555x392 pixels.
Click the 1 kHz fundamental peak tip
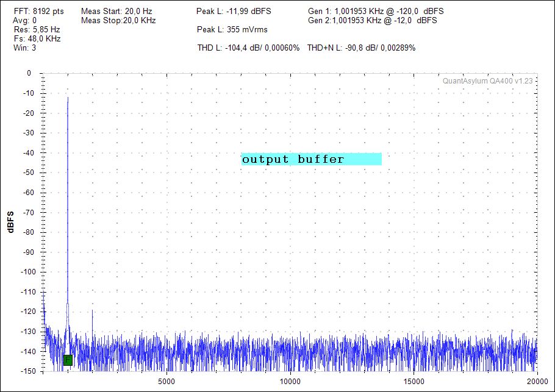click(68, 98)
